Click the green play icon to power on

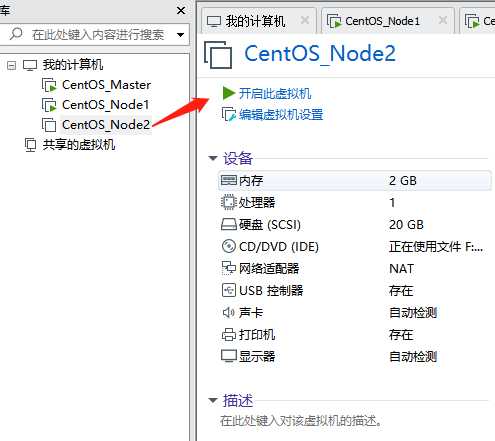(x=229, y=93)
